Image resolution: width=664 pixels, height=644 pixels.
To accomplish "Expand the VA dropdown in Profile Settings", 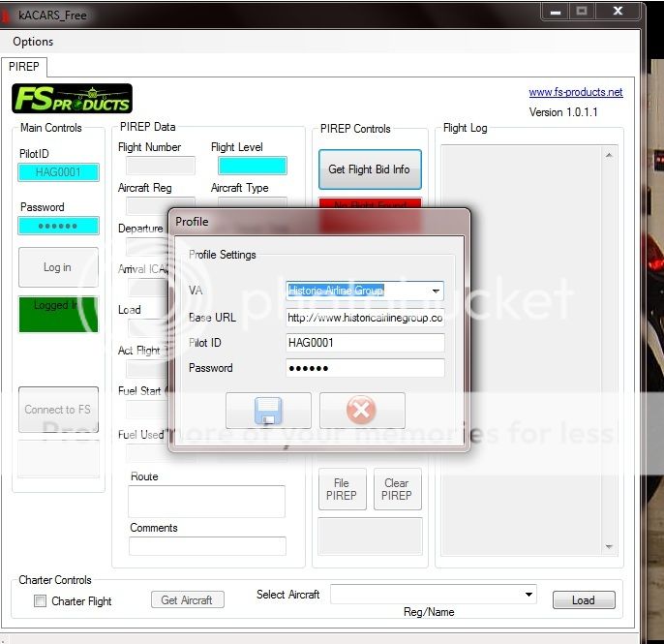I will point(436,291).
